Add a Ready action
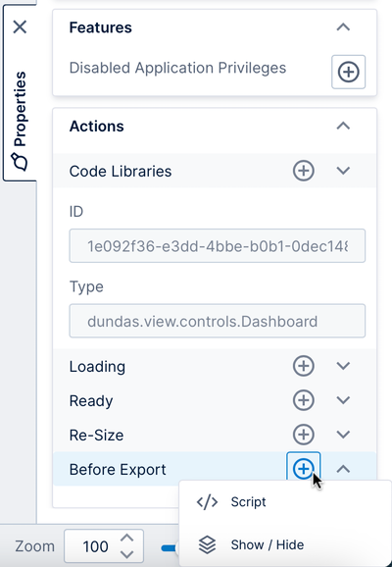Image resolution: width=392 pixels, height=567 pixels. [303, 400]
